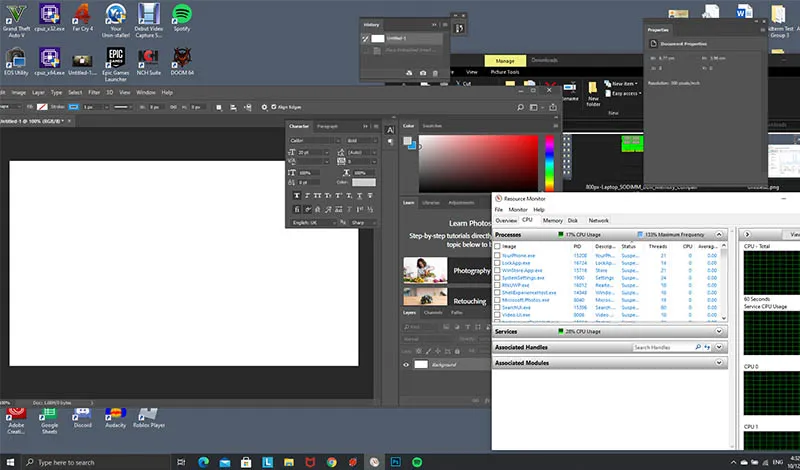Switch to the Memory tab in Resource Monitor
Viewport: 800px width, 470px height.
pyautogui.click(x=552, y=220)
